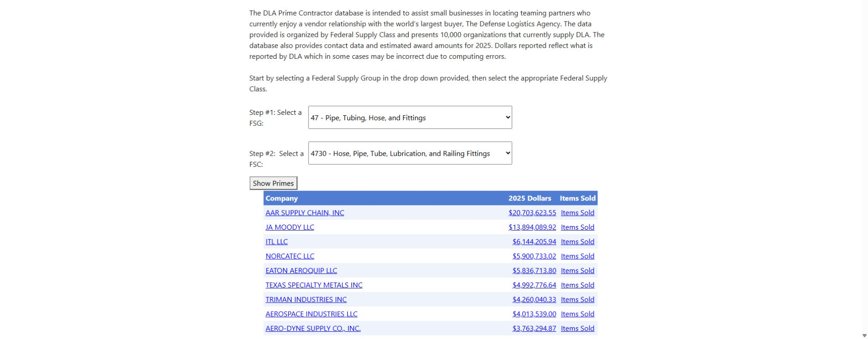Open the Federal Supply Class dropdown
The image size is (868, 339).
click(410, 153)
